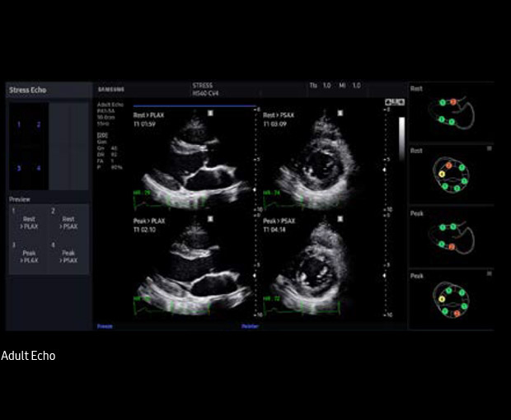The image size is (511, 420).
Task: Toggle the corner icon on Rest PSAX diagram panel
Action: click(489, 149)
